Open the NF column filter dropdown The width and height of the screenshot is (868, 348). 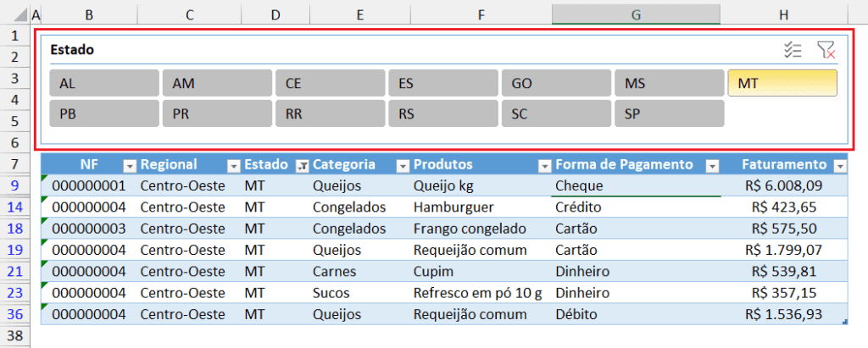pyautogui.click(x=130, y=165)
